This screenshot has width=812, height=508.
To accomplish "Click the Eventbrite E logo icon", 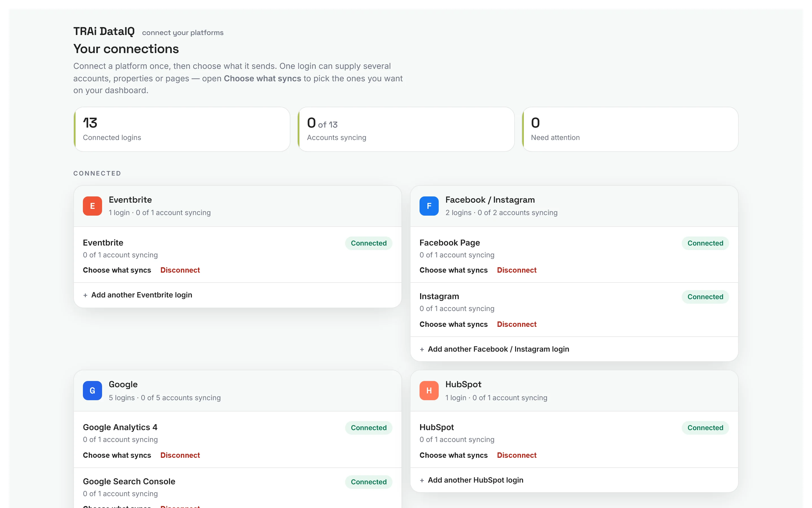I will pyautogui.click(x=92, y=206).
